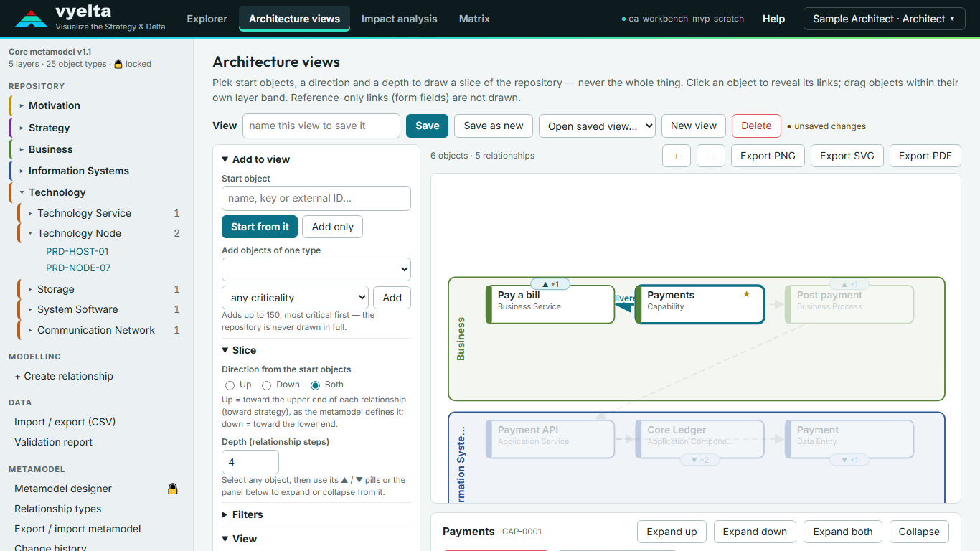
Task: Open the saved view dropdown
Action: pos(597,126)
